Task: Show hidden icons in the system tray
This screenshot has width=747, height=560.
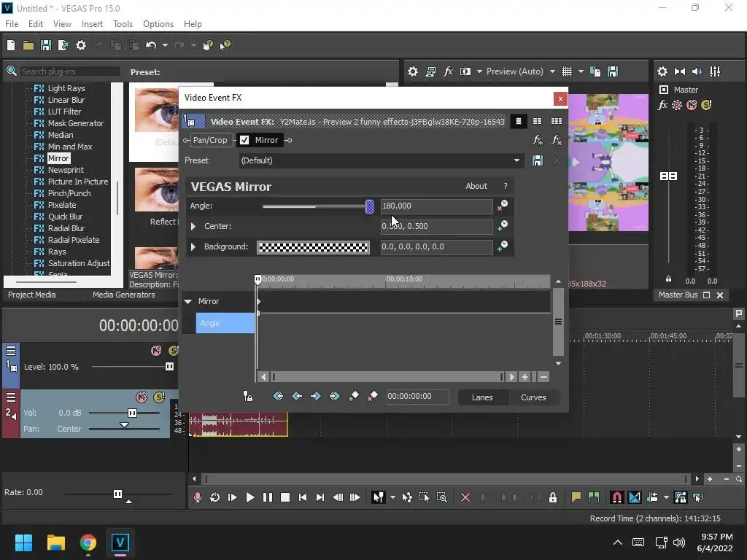Action: point(617,542)
